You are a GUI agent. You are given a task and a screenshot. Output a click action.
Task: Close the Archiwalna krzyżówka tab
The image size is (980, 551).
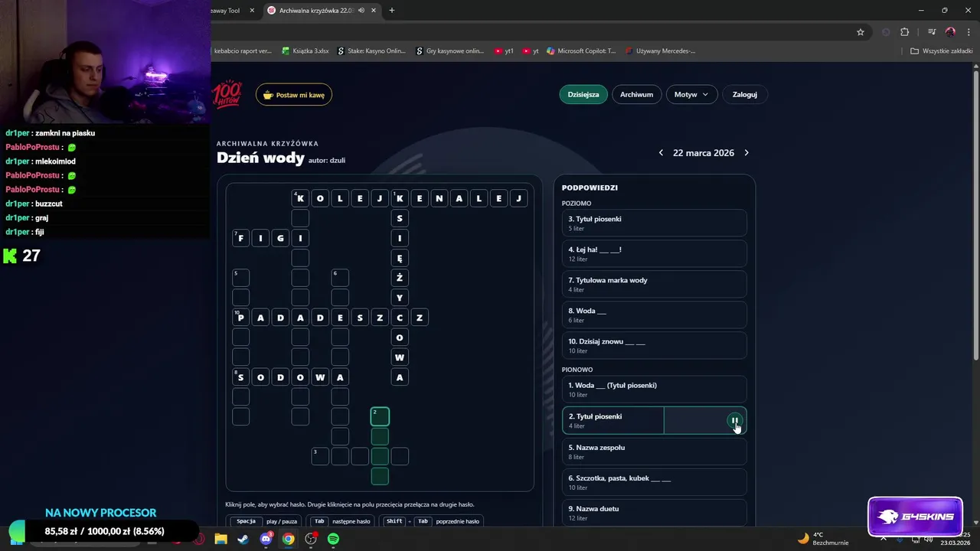(x=374, y=11)
